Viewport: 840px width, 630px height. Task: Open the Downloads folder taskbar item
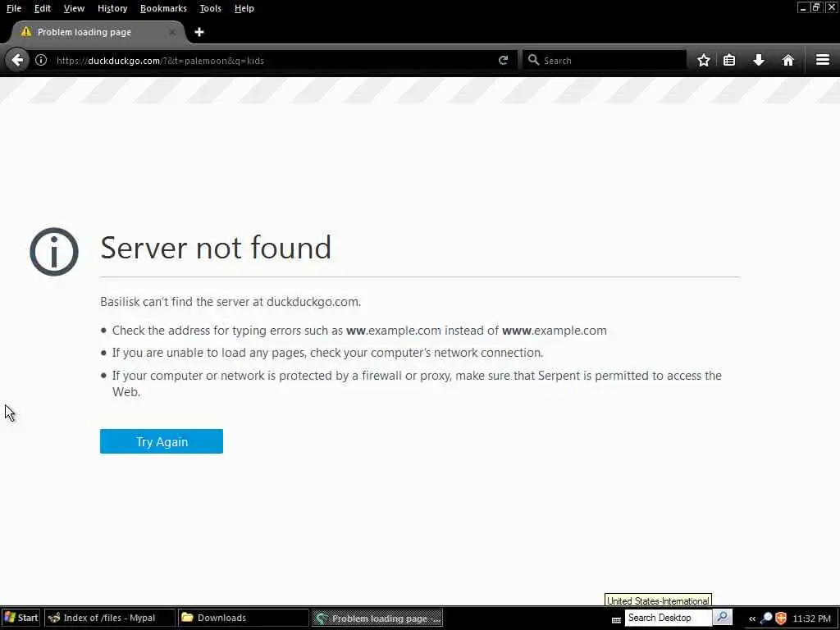(x=243, y=618)
